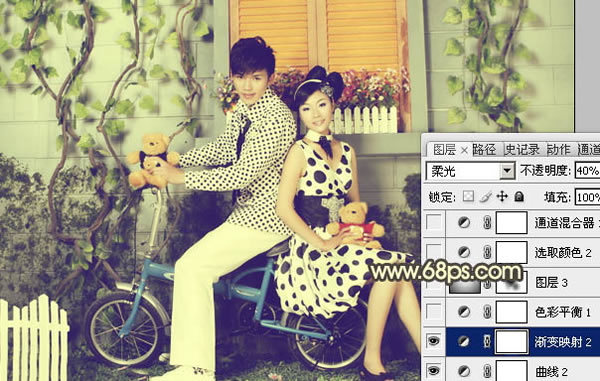
Task: Select mask thumbnail of 通道混合器 layer
Action: (x=512, y=223)
